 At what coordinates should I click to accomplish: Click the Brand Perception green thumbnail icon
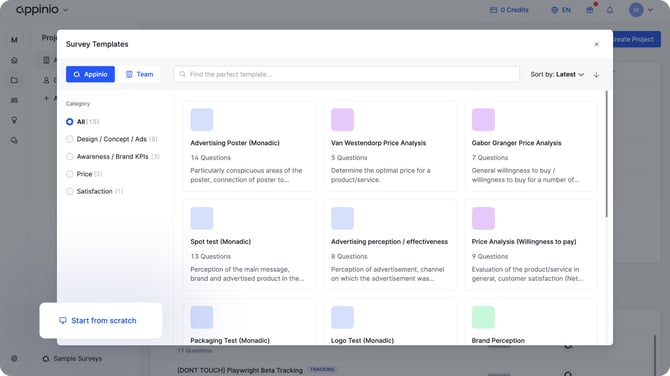[483, 317]
